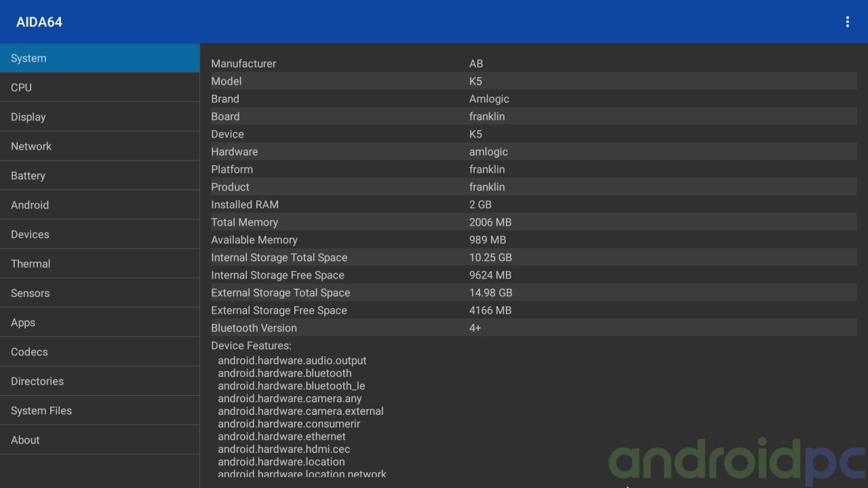The height and width of the screenshot is (488, 868).
Task: Click the Total Memory label
Action: click(244, 222)
